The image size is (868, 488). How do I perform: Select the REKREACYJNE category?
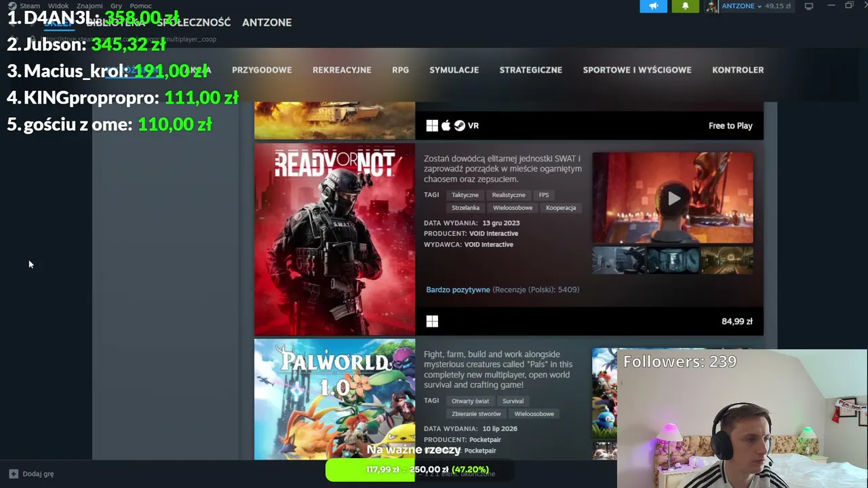coord(342,70)
